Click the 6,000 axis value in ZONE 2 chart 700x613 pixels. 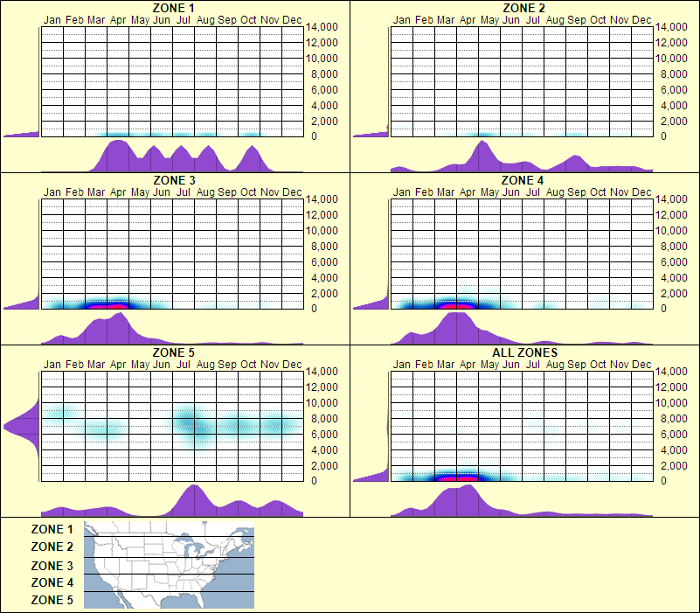674,90
